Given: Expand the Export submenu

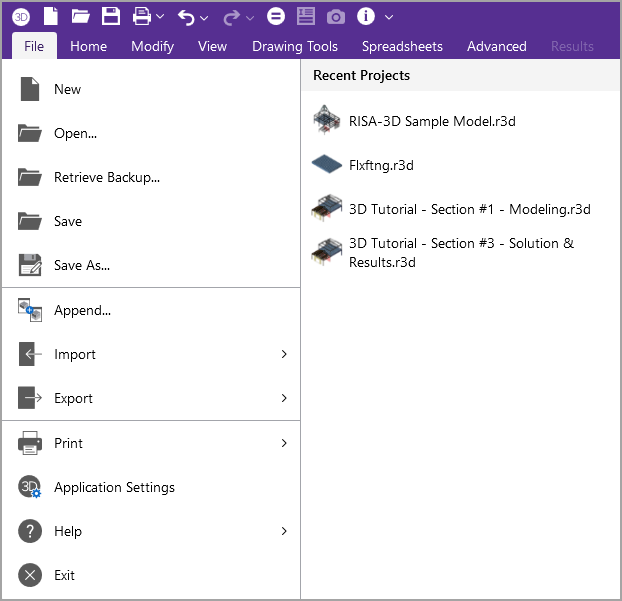Looking at the screenshot, I should point(284,398).
